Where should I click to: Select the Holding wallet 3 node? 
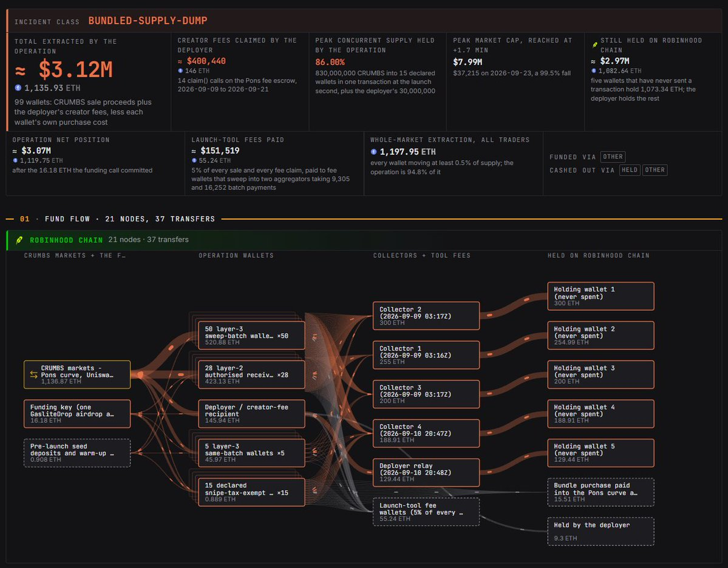600,374
